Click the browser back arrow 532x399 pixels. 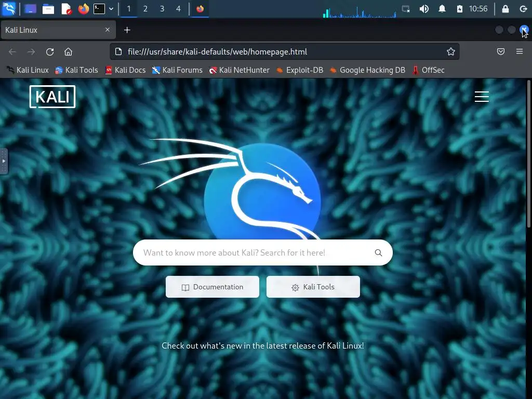pyautogui.click(x=12, y=51)
